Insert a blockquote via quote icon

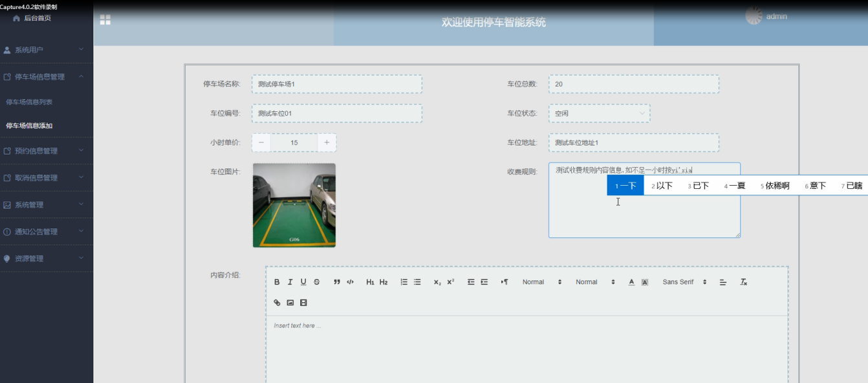click(337, 282)
